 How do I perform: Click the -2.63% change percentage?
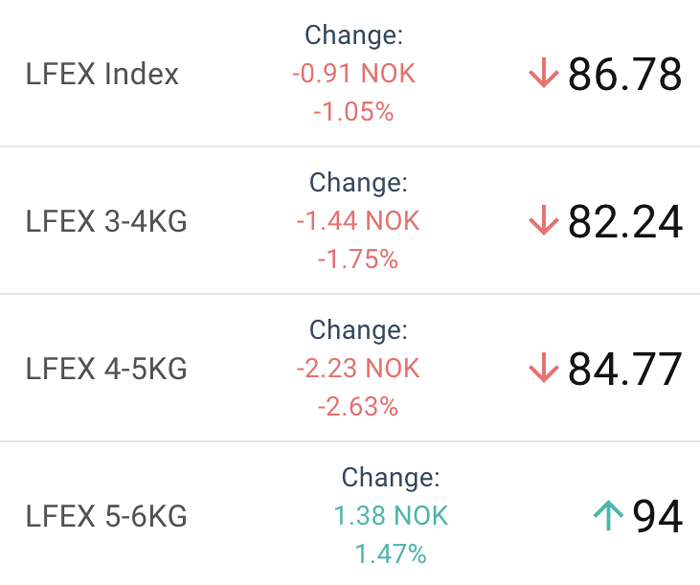(358, 406)
